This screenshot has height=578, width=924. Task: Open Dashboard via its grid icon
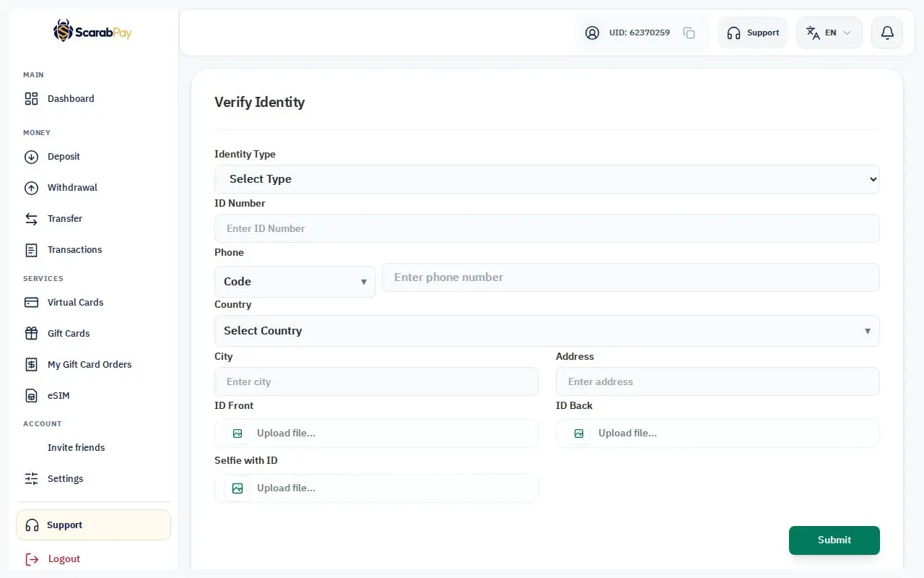click(31, 99)
